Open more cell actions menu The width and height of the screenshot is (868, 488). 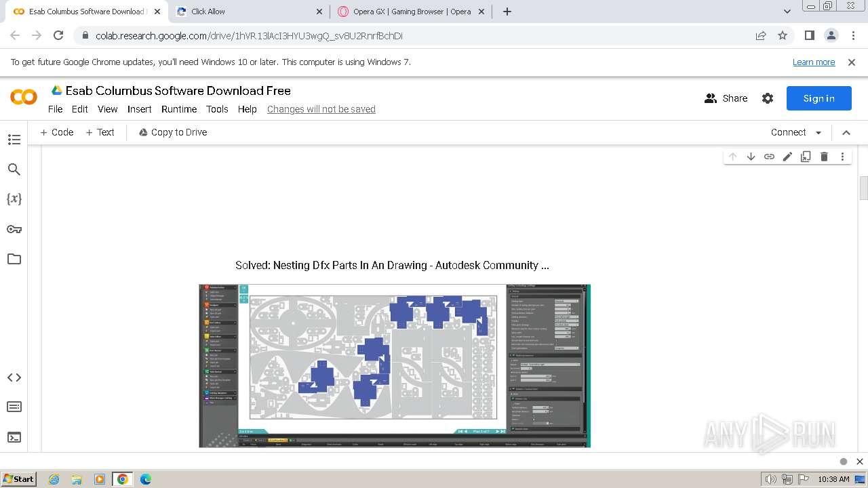pos(842,157)
